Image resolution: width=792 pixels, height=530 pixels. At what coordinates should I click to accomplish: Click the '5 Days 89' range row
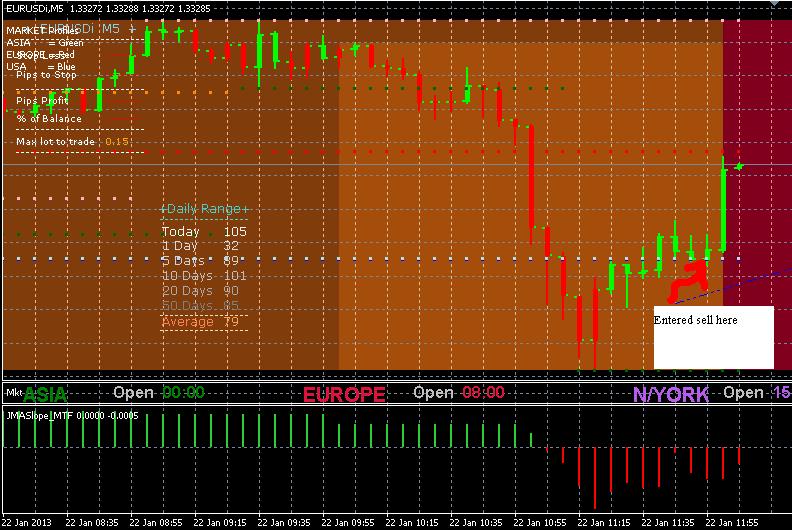point(200,261)
